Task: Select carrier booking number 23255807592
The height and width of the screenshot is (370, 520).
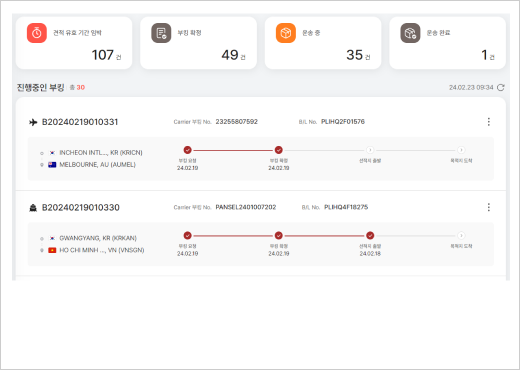Action: pos(237,122)
